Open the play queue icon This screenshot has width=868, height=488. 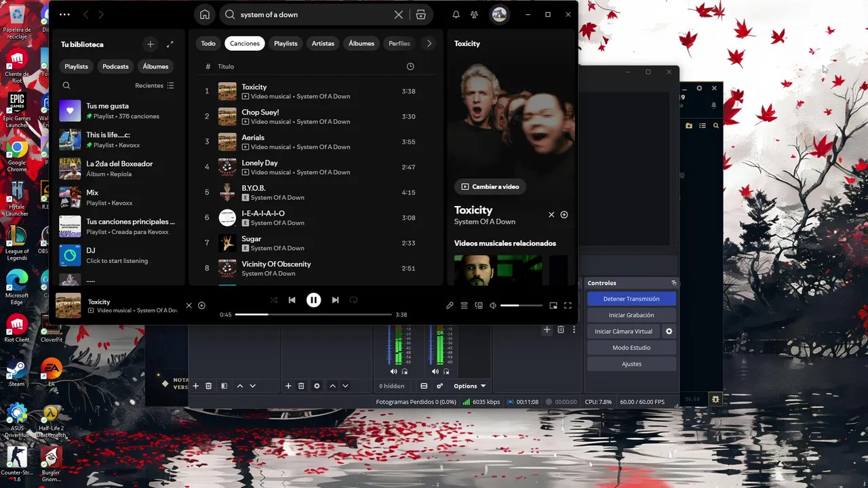[x=464, y=306]
